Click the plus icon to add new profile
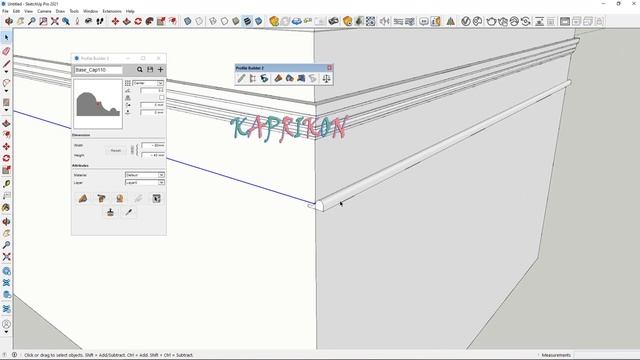Viewport: 640px width, 360px height. tap(160, 70)
